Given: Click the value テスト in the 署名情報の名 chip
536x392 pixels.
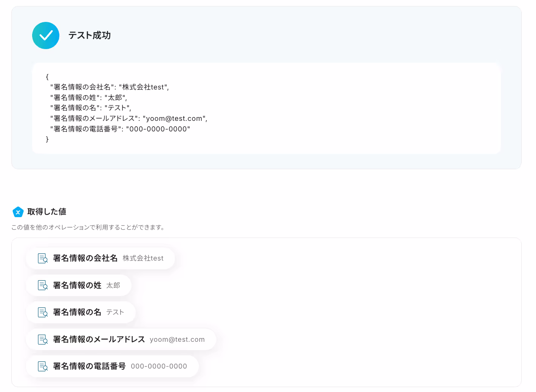Looking at the screenshot, I should click(x=115, y=312).
